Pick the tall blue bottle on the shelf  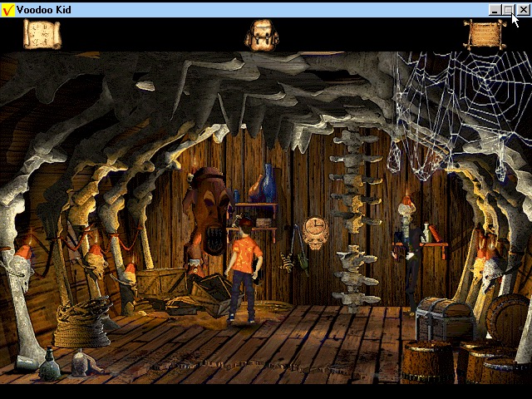pyautogui.click(x=269, y=184)
